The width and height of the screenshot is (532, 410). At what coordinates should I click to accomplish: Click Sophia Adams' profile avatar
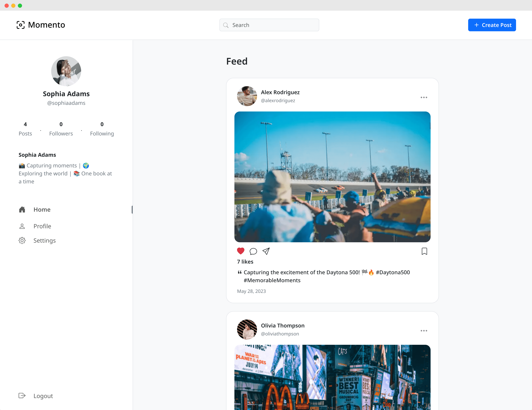[x=66, y=71]
